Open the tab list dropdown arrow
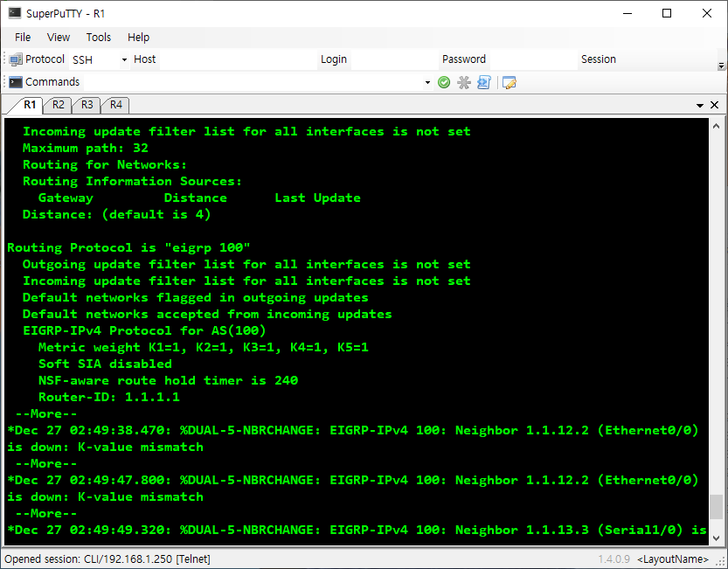The height and width of the screenshot is (569, 728). point(700,106)
